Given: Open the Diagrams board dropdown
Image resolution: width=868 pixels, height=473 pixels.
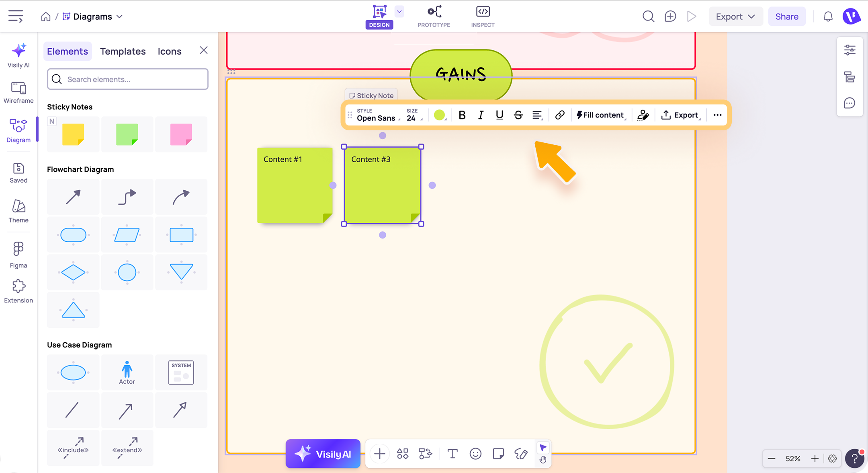Looking at the screenshot, I should (x=93, y=16).
